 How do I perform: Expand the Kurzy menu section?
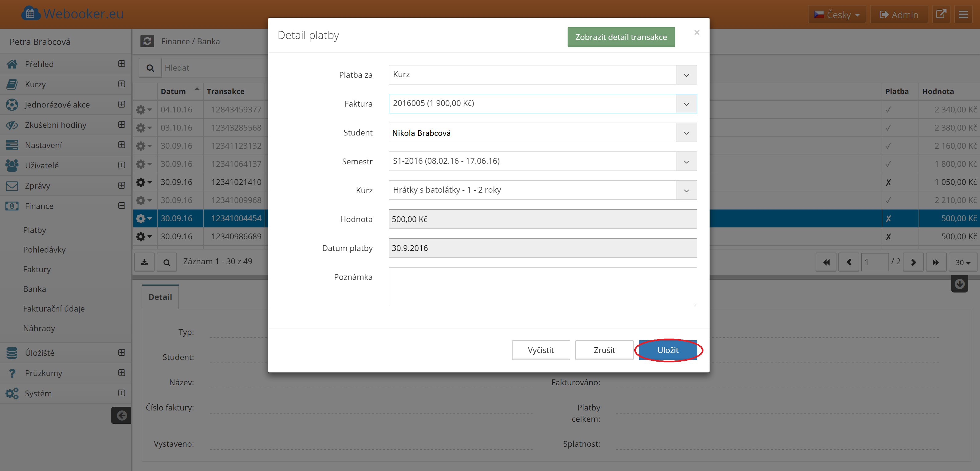[x=122, y=84]
